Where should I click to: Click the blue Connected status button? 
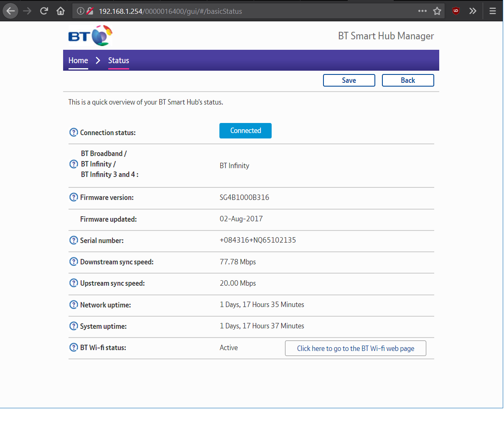pyautogui.click(x=245, y=131)
